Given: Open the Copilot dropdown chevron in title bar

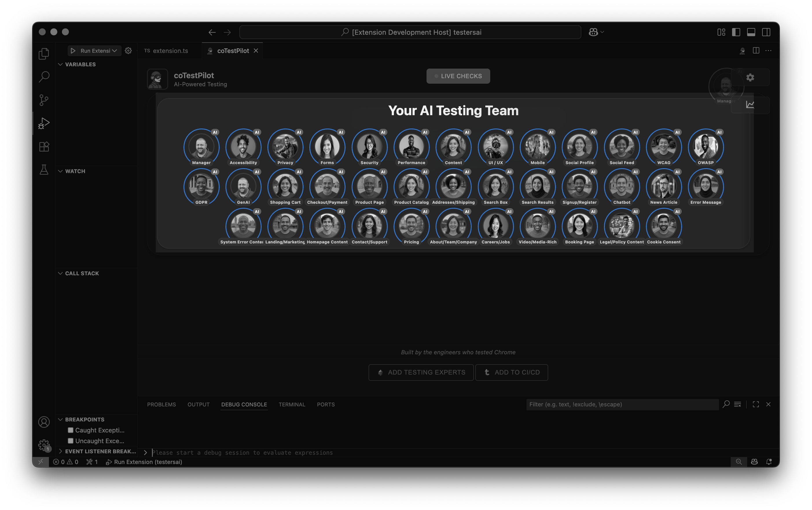Looking at the screenshot, I should tap(602, 32).
